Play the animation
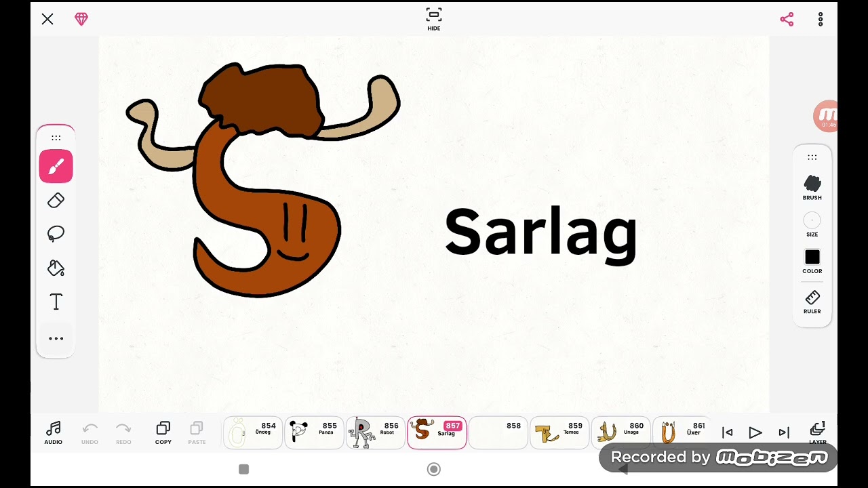868x488 pixels. tap(755, 432)
